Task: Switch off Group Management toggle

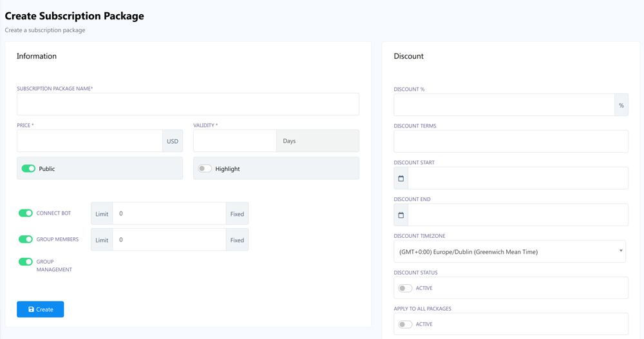Action: tap(26, 262)
